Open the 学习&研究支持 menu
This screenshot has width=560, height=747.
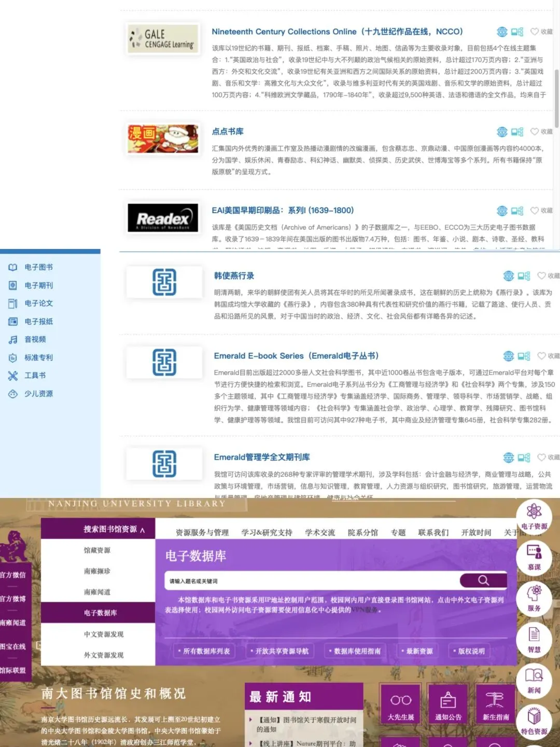pos(267,533)
